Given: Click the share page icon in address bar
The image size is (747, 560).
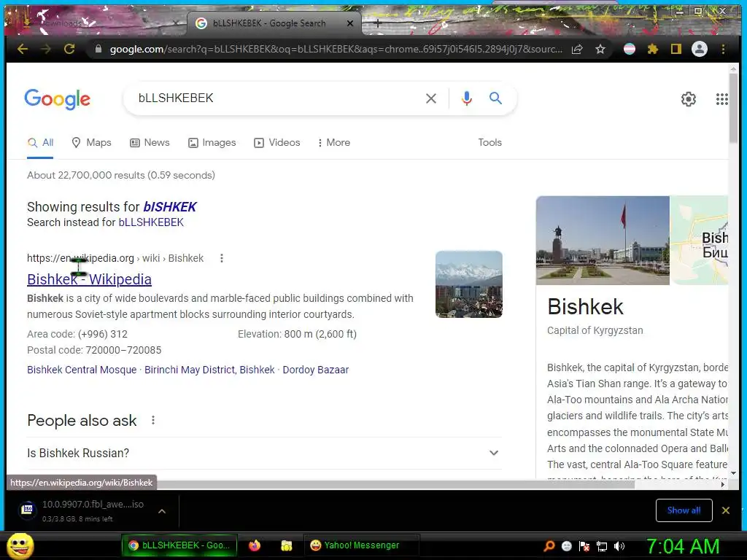Looking at the screenshot, I should pos(577,49).
